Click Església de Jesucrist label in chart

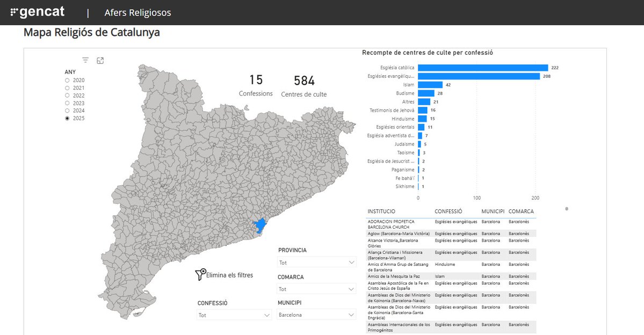point(390,162)
